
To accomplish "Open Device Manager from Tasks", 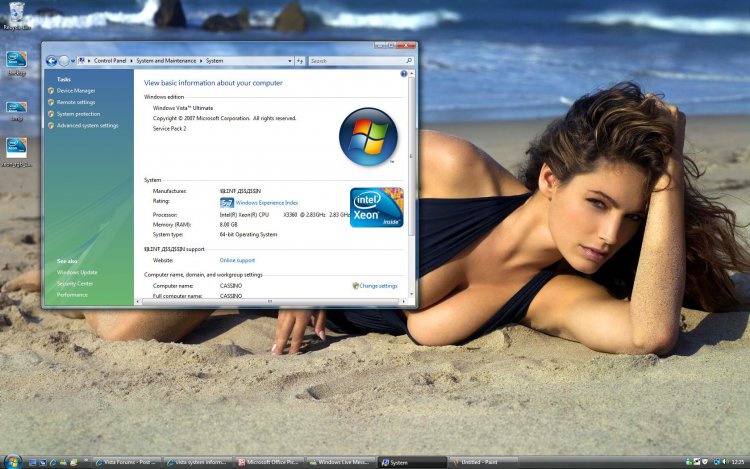I will (76, 90).
